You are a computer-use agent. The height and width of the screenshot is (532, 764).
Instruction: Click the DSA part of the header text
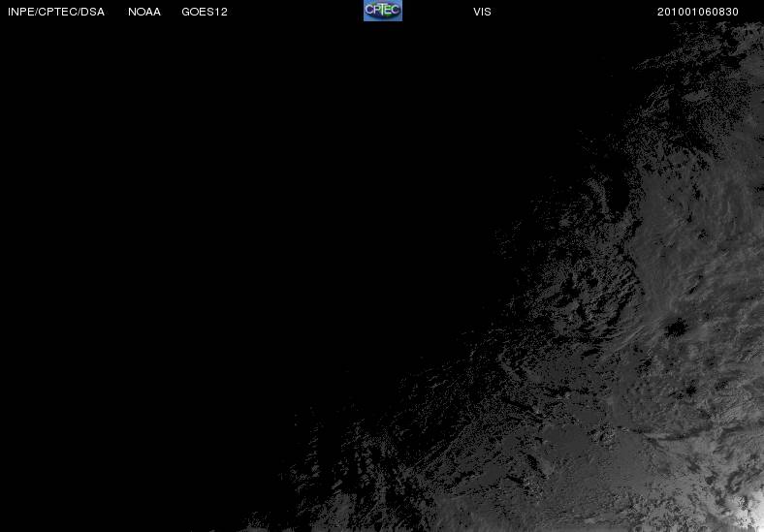pyautogui.click(x=92, y=12)
